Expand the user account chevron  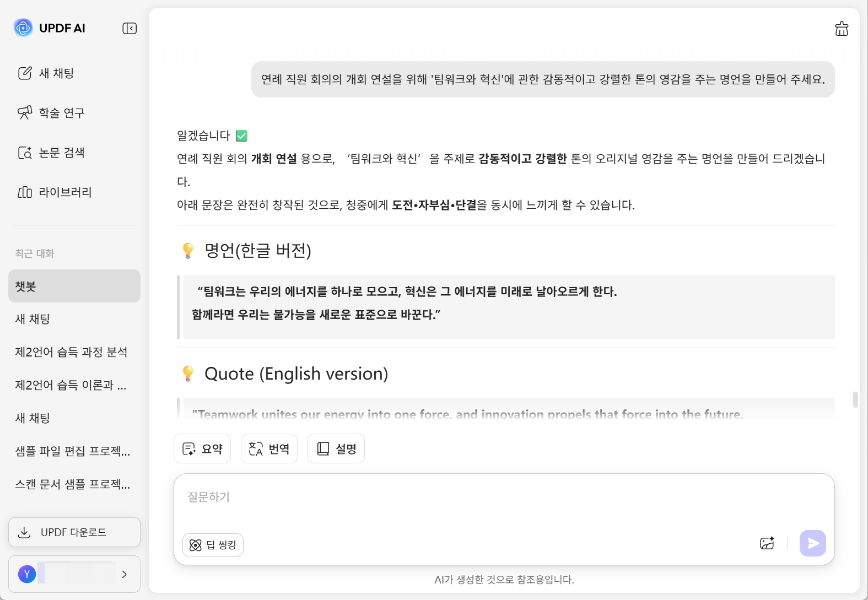tap(125, 574)
